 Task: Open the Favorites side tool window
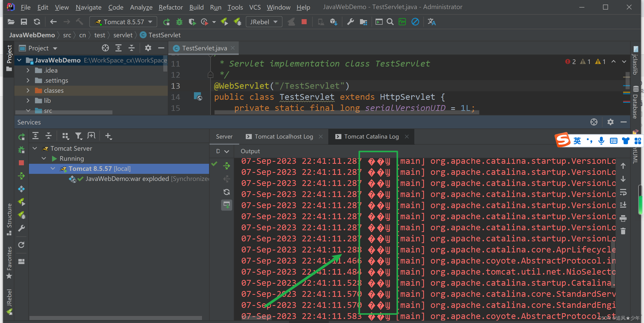9,262
